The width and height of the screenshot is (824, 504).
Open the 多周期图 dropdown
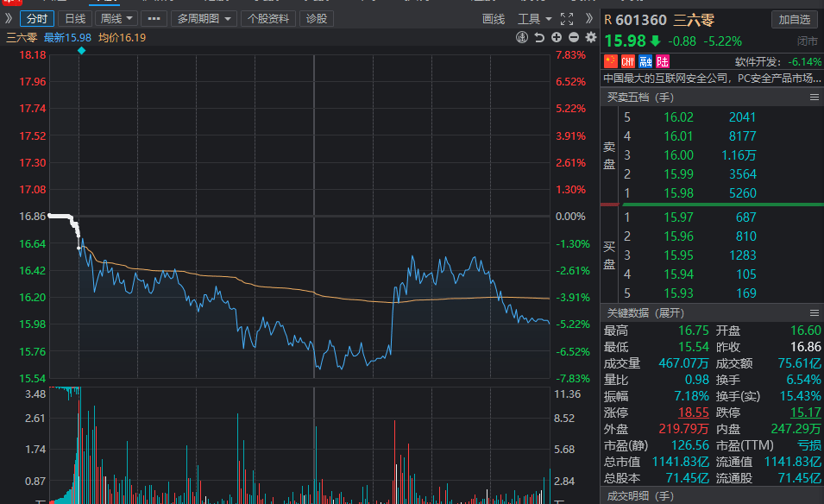pos(204,19)
